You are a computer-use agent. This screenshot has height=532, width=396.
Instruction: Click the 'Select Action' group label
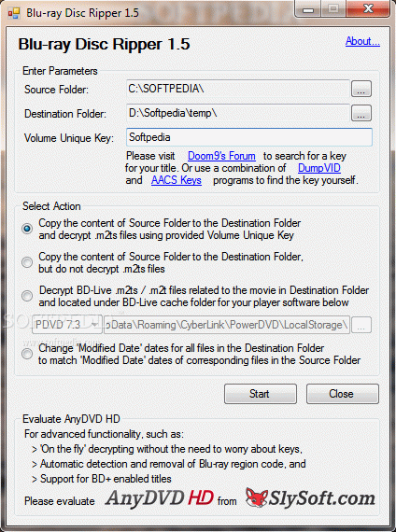click(51, 206)
